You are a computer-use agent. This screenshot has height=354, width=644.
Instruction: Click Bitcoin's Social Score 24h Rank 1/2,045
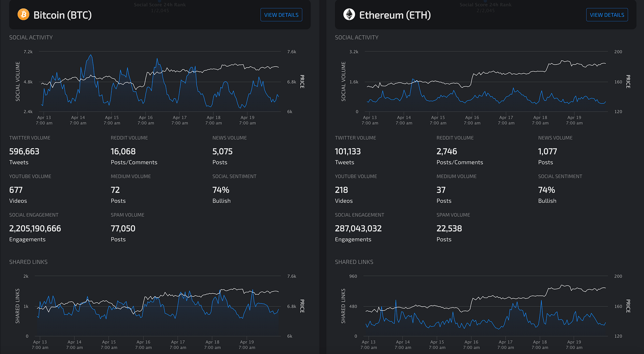tap(160, 8)
